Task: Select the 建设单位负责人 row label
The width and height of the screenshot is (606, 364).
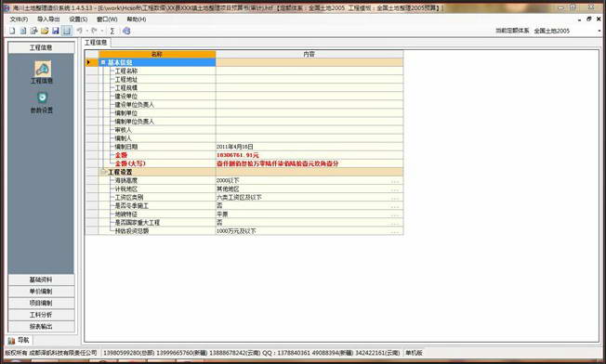Action: (134, 105)
